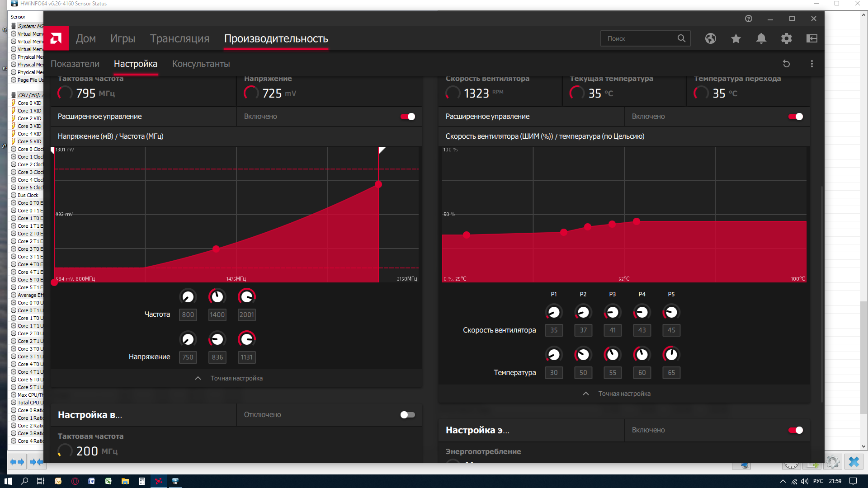Click frequency value field showing 2001
The height and width of the screenshot is (488, 868).
pos(246,314)
